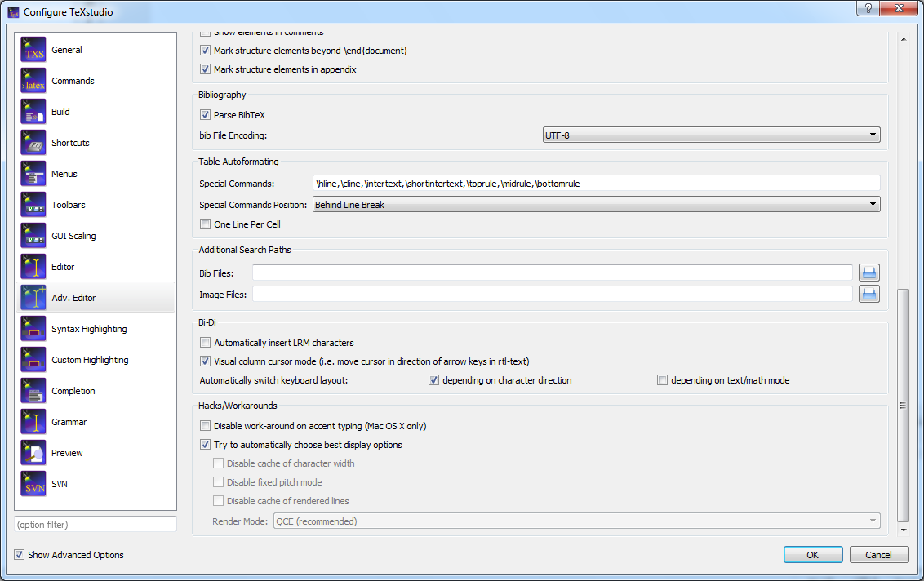Select the Editor cursor icon
This screenshot has width=924, height=581.
pos(33,267)
